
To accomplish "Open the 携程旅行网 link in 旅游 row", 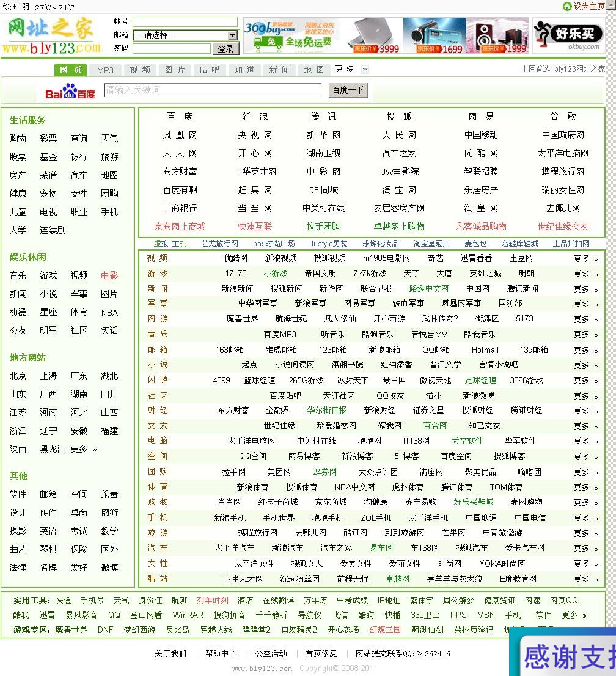I will point(258,532).
